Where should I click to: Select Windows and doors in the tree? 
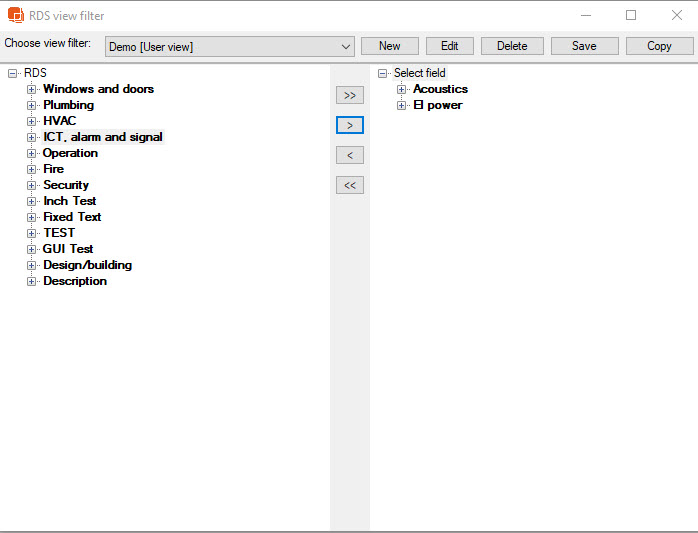coord(98,89)
